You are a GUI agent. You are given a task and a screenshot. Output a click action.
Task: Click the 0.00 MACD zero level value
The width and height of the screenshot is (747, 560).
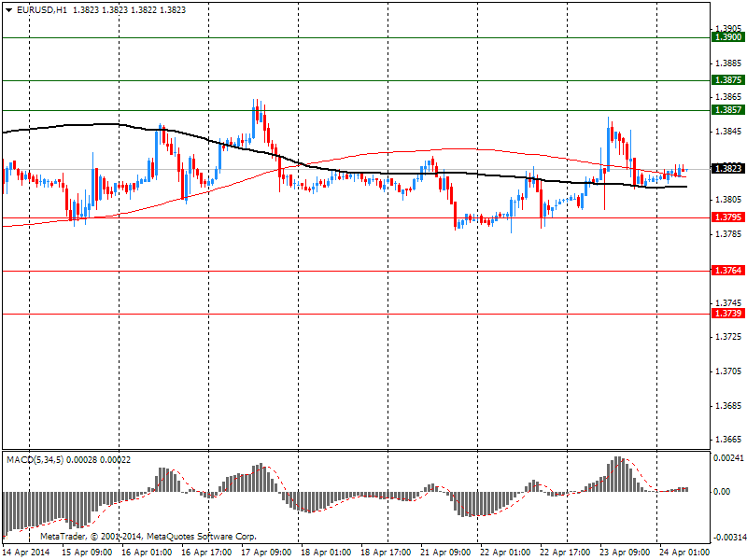click(722, 492)
